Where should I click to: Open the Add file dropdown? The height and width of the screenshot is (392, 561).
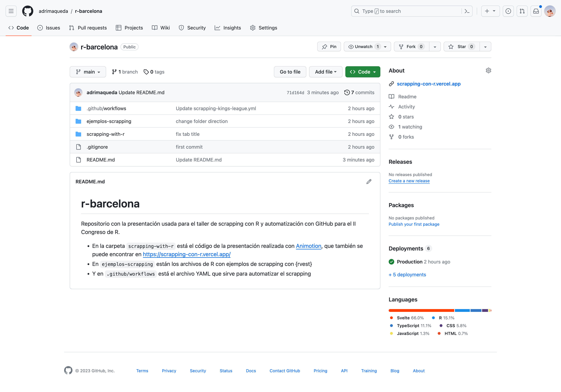tap(325, 72)
